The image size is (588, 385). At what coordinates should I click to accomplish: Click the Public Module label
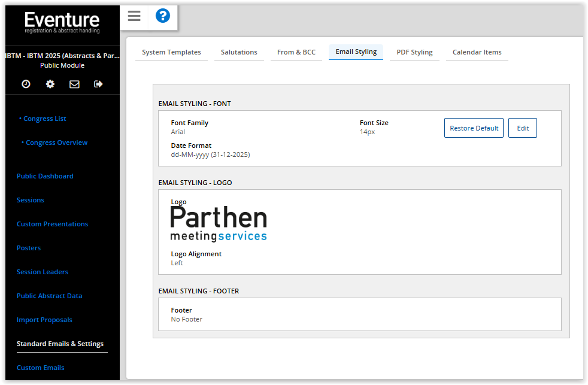click(x=62, y=66)
